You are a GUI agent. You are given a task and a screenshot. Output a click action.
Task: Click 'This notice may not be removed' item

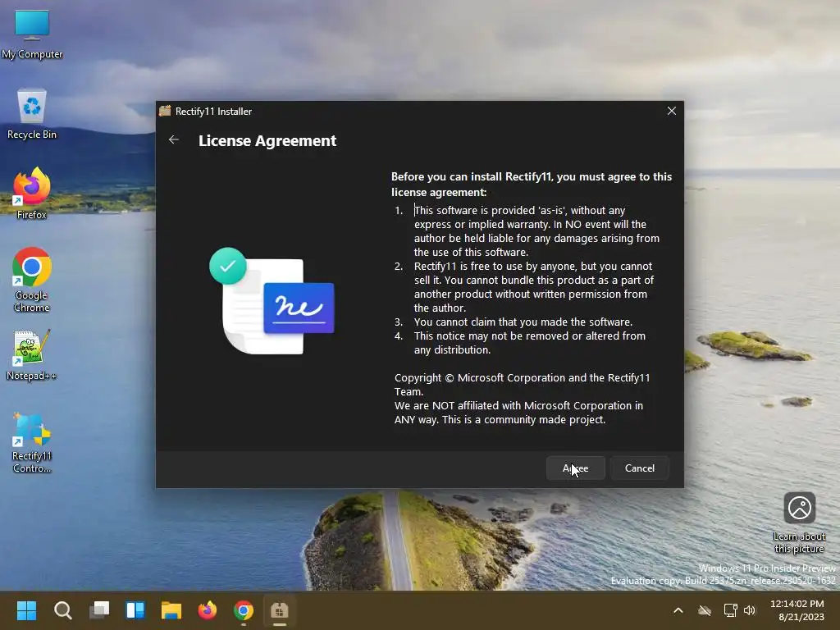coord(529,343)
